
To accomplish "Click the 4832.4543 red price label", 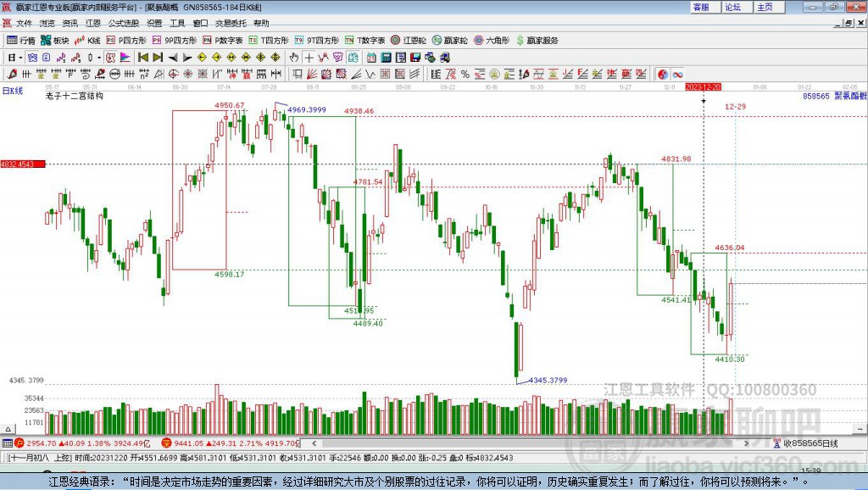I will tap(23, 164).
